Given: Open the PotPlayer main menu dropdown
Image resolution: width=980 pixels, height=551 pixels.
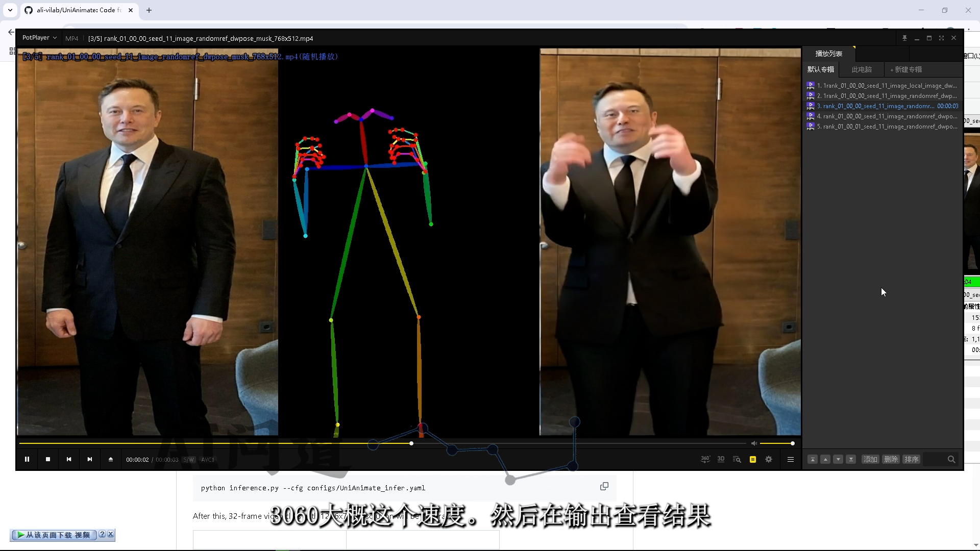Looking at the screenshot, I should pyautogui.click(x=39, y=38).
